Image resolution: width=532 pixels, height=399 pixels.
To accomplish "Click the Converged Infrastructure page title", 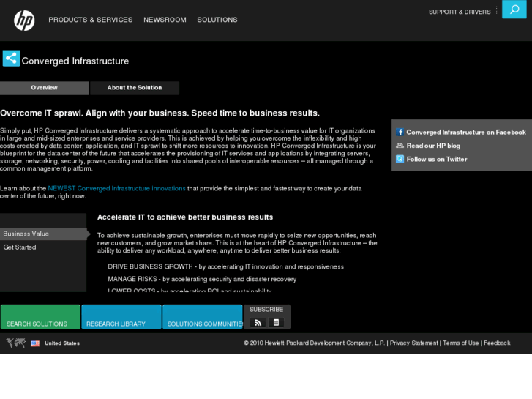I will click(x=75, y=61).
